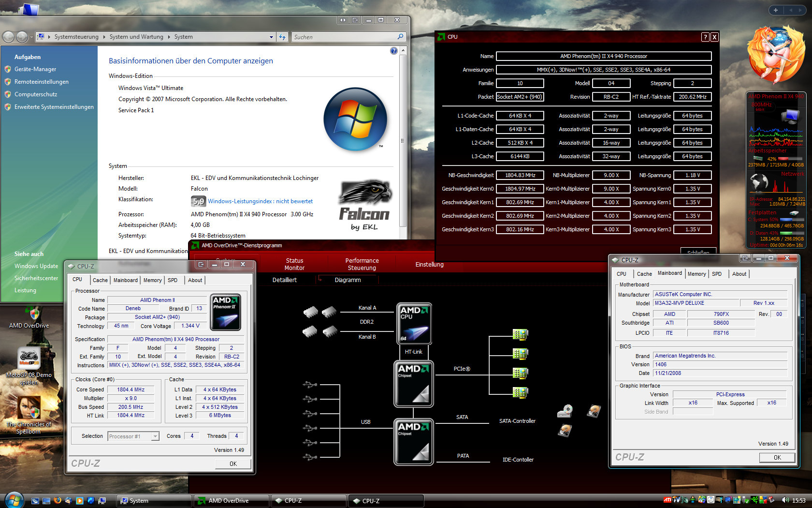This screenshot has height=508, width=812.
Task: Click OK in the CPU-Z motherboard window
Action: [x=777, y=457]
